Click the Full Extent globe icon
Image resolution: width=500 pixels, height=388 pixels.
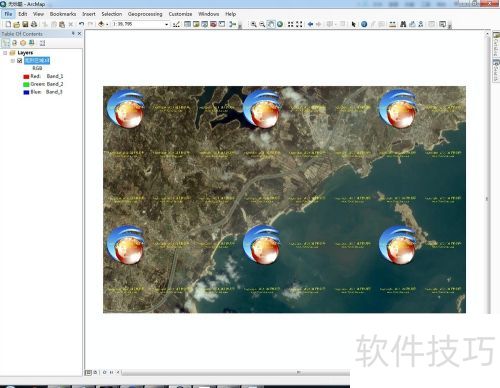tap(280, 24)
